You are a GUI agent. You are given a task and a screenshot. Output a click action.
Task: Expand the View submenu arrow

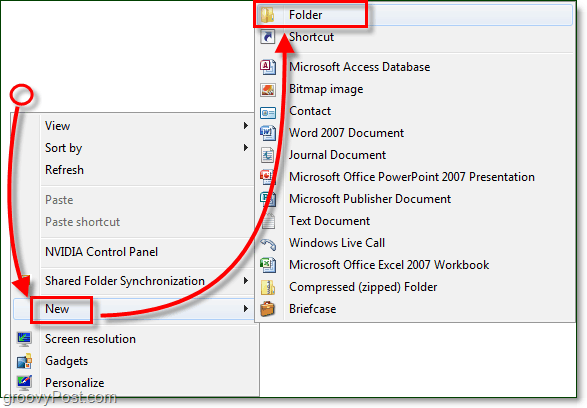246,126
